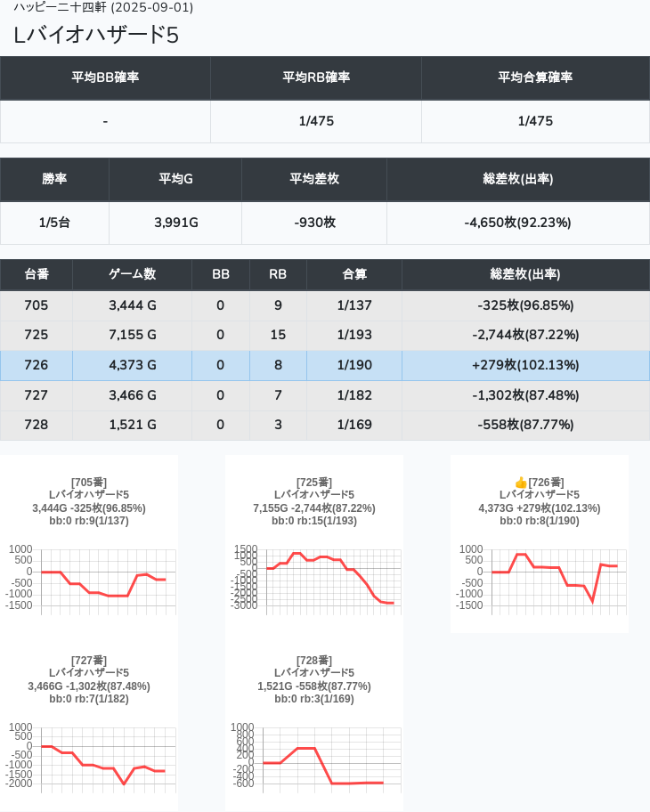Viewport: 650px width, 812px height.
Task: Click the 平均RB確率 header cell
Action: click(x=316, y=77)
